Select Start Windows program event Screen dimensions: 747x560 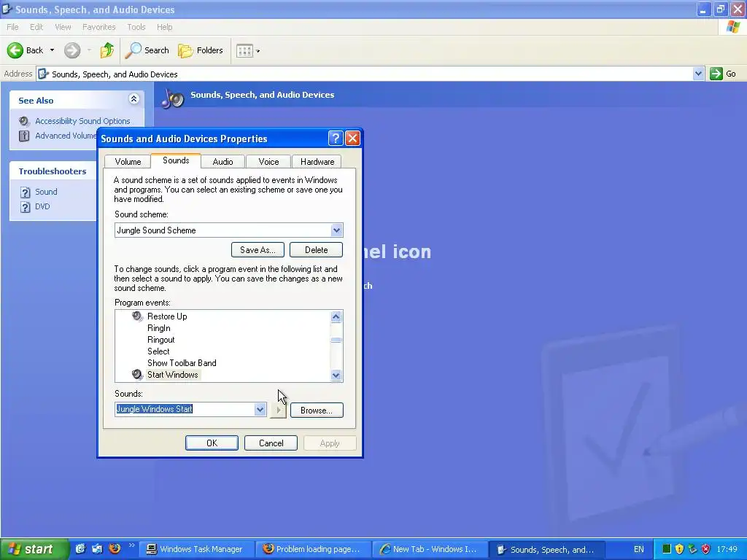click(x=172, y=375)
